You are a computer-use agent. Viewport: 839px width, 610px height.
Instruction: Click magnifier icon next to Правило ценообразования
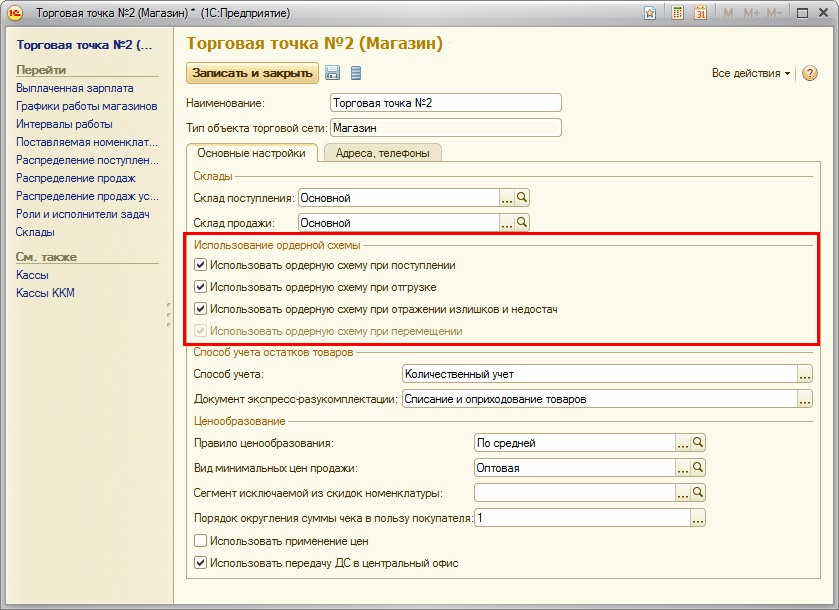699,442
